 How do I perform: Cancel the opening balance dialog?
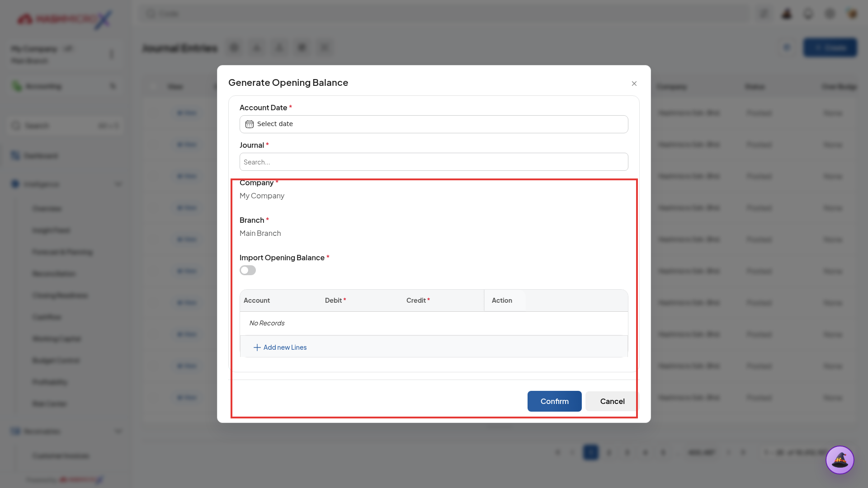coord(612,401)
